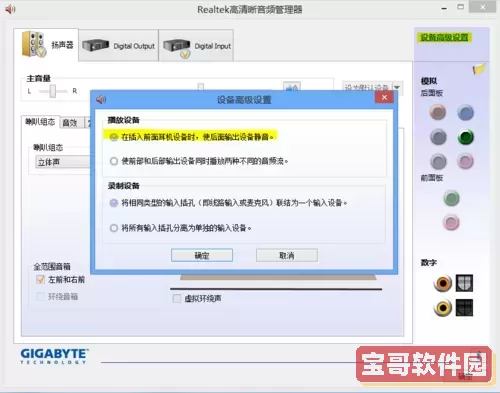The width and height of the screenshot is (500, 393).
Task: Minimize the Realtek audio manager window
Action: click(x=444, y=8)
